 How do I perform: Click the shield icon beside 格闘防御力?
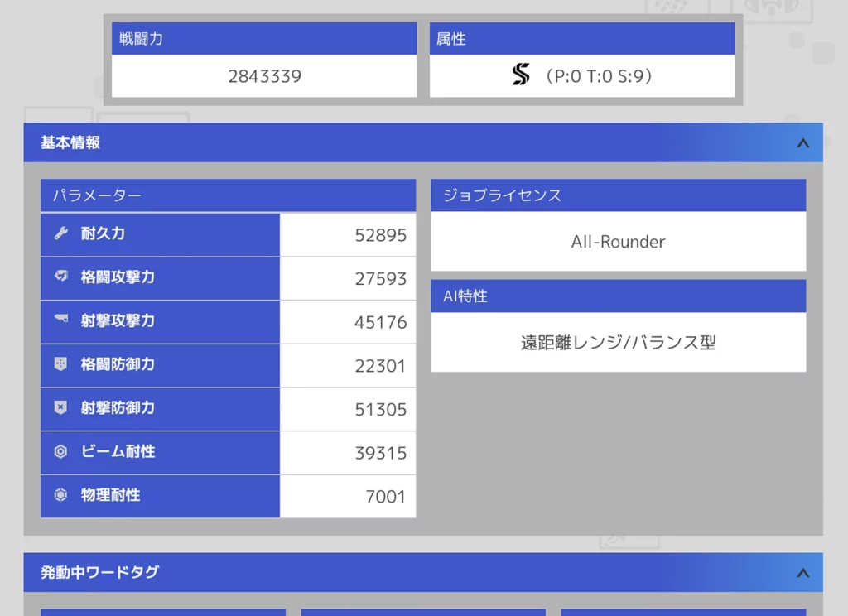60,364
